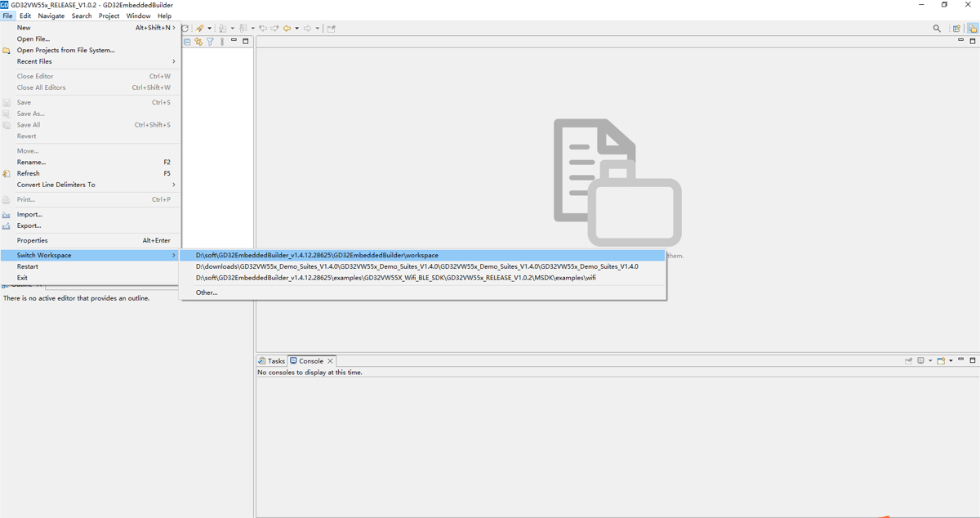Image resolution: width=980 pixels, height=518 pixels.
Task: Minimize the editor area
Action: (960, 41)
